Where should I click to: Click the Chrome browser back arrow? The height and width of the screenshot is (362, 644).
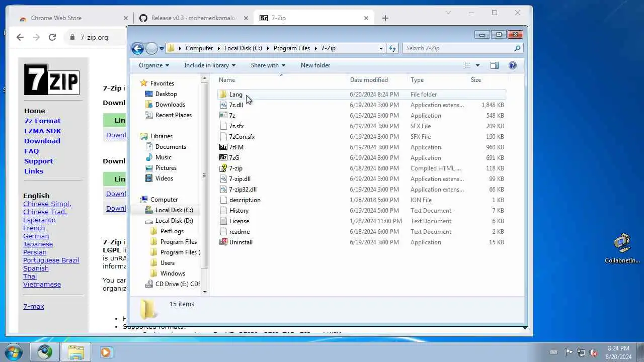20,37
